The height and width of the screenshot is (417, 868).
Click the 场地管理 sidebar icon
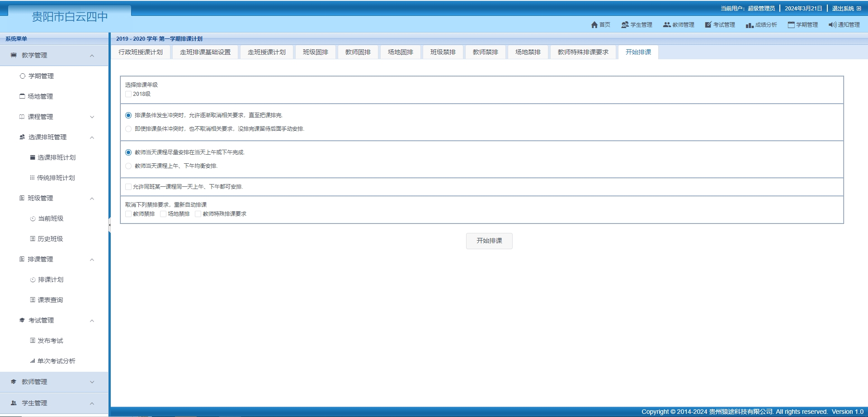tap(22, 96)
